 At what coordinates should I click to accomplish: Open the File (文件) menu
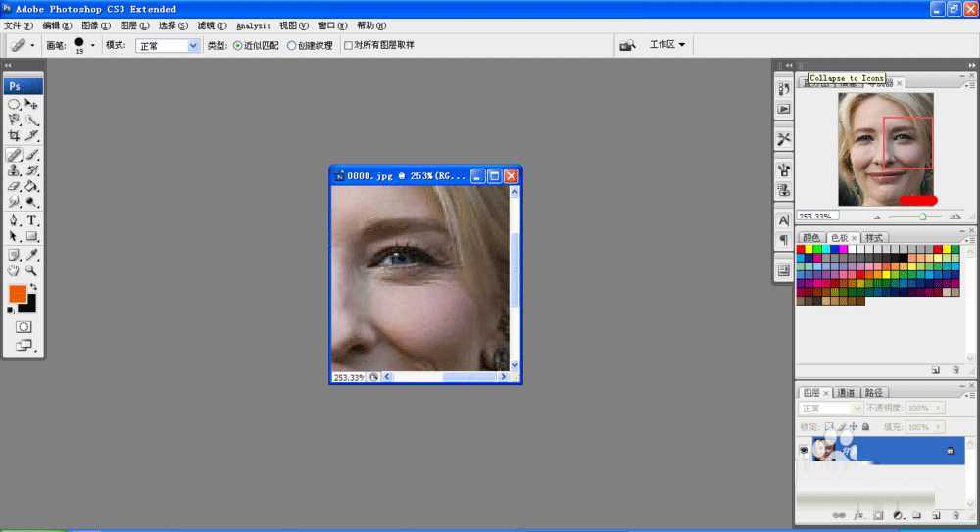pyautogui.click(x=18, y=25)
